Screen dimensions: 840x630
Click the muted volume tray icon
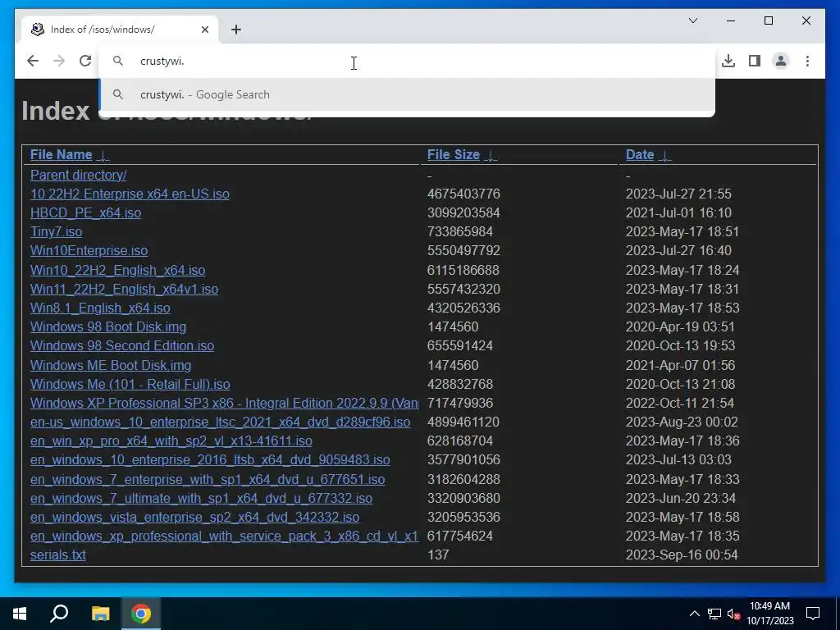pyautogui.click(x=733, y=614)
